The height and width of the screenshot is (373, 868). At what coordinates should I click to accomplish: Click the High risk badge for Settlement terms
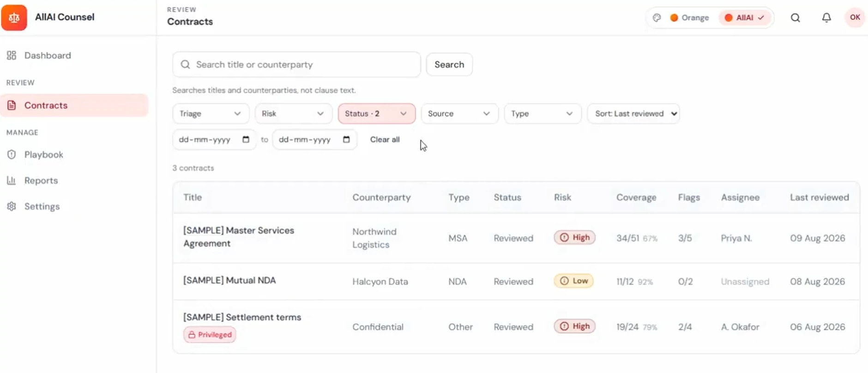click(x=574, y=326)
